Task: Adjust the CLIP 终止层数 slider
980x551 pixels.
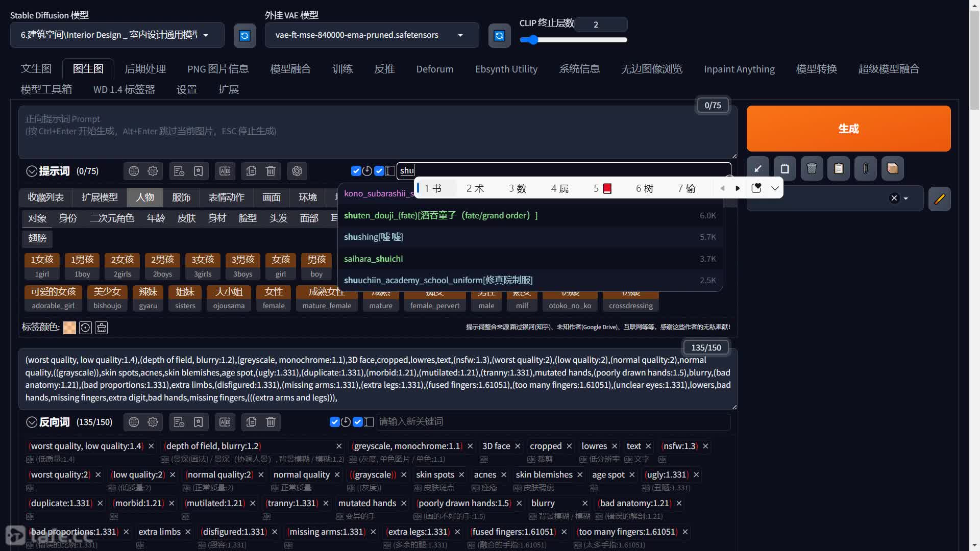Action: 573,40
